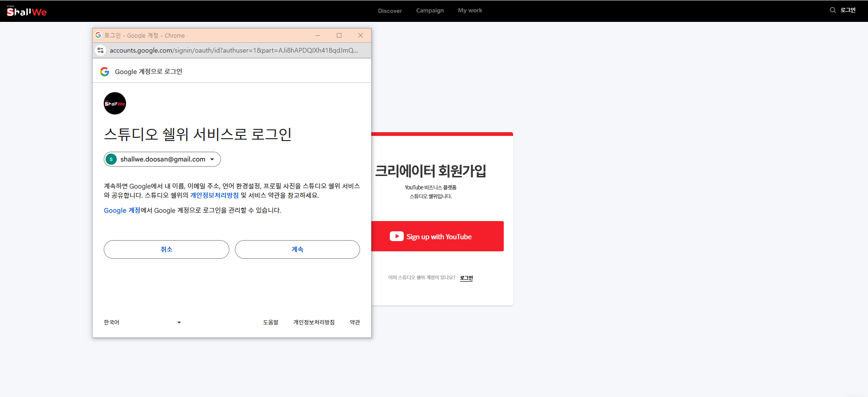Expand the shallwe.doosan@gmail.com account selector
The image size is (868, 397).
162,159
